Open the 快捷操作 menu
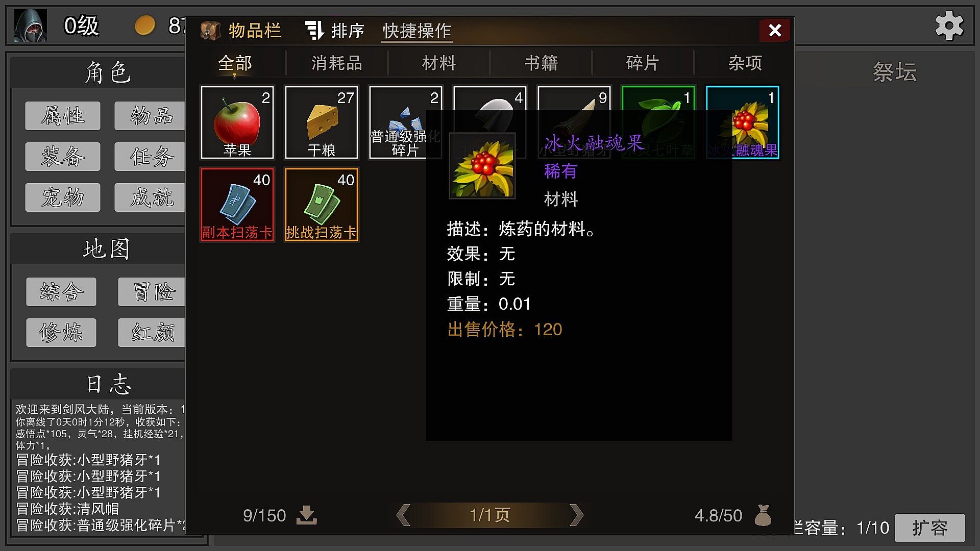The height and width of the screenshot is (551, 980). click(x=417, y=31)
